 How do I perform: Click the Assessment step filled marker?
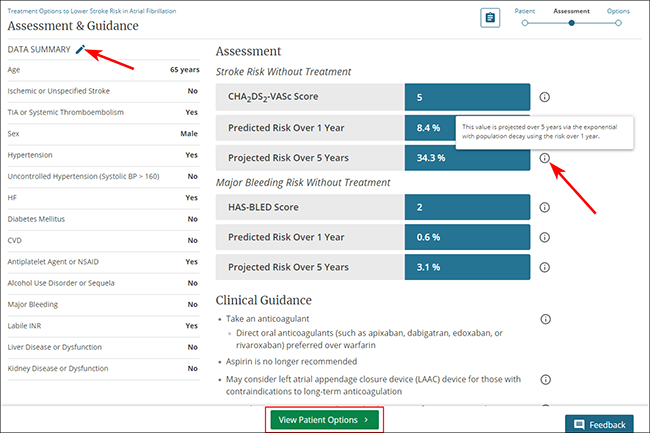click(571, 23)
